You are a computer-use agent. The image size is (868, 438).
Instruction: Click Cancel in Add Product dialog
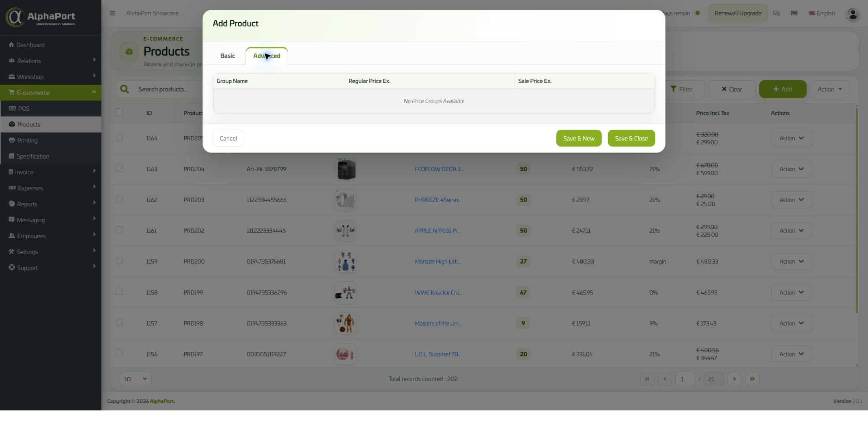coord(228,138)
